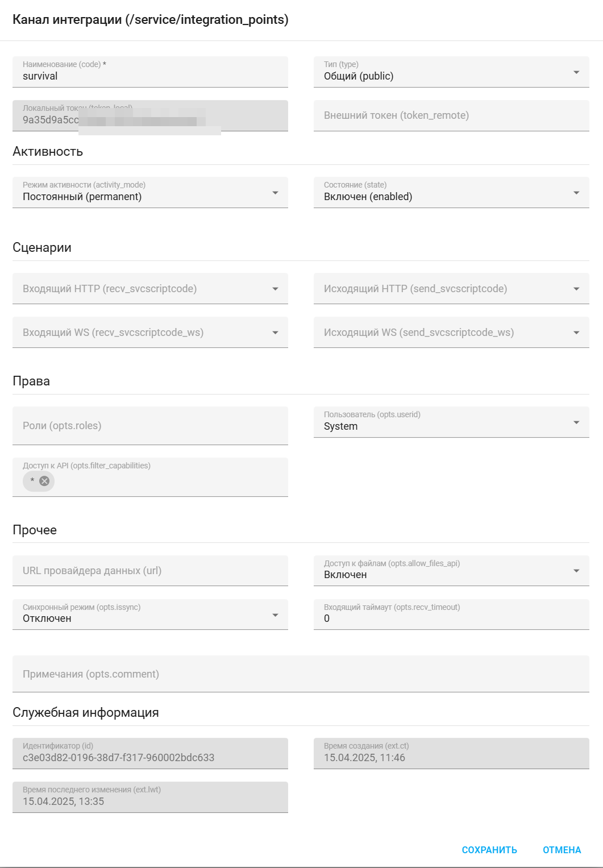Remove the asterisk chip in API access
The width and height of the screenshot is (603, 868).
(44, 481)
